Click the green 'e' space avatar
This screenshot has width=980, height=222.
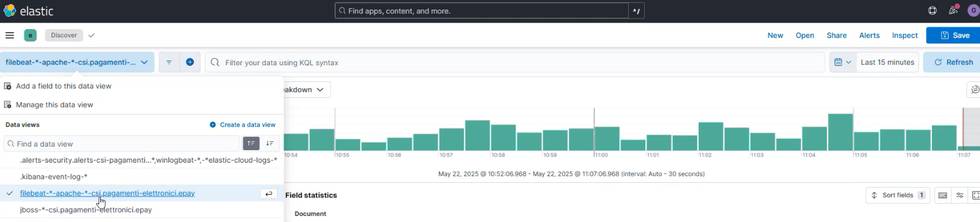tap(30, 36)
